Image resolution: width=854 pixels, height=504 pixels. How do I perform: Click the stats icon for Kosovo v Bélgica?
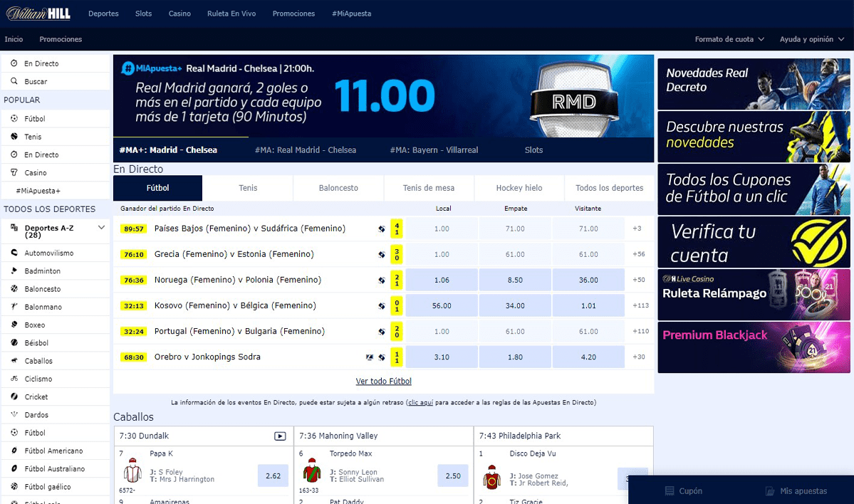tap(382, 306)
